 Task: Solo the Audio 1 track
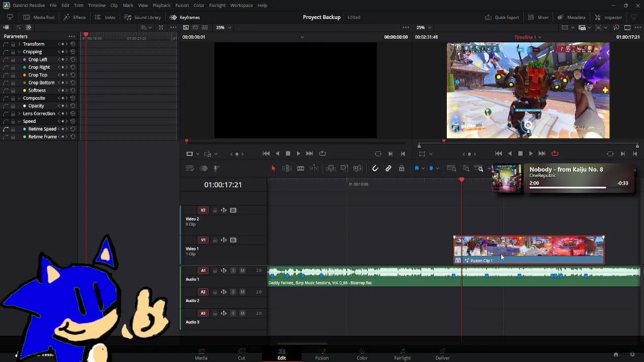point(233,271)
